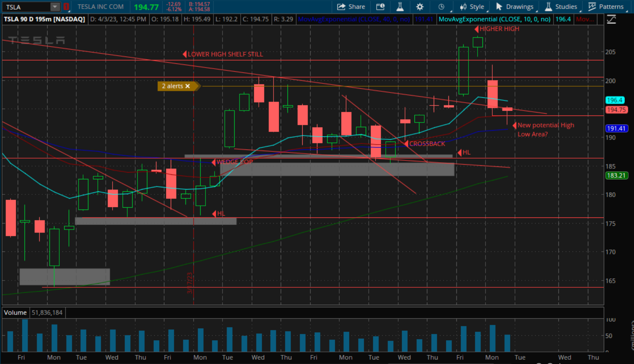The height and width of the screenshot is (364, 634).
Task: Click the chart scale toggle icon top right
Action: tap(611, 19)
